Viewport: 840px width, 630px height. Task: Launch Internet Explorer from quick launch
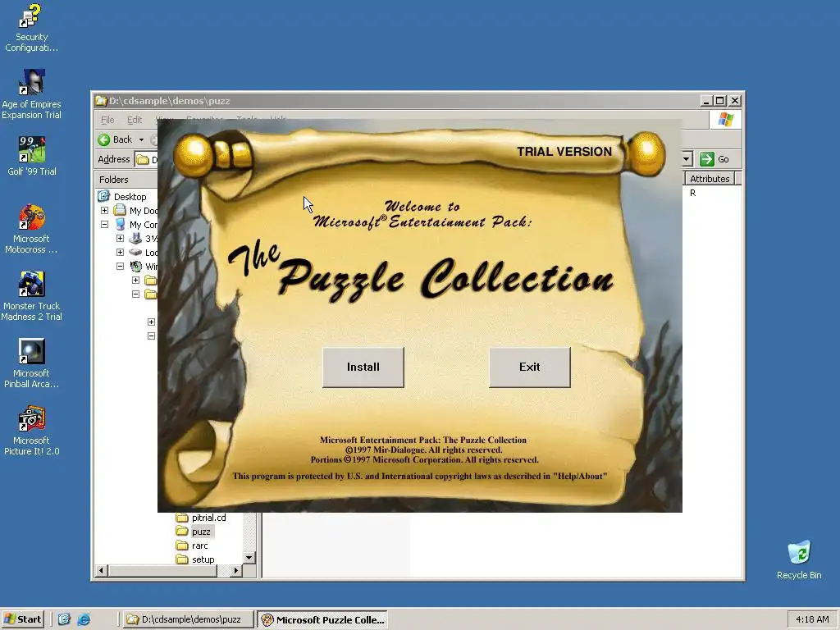(84, 619)
